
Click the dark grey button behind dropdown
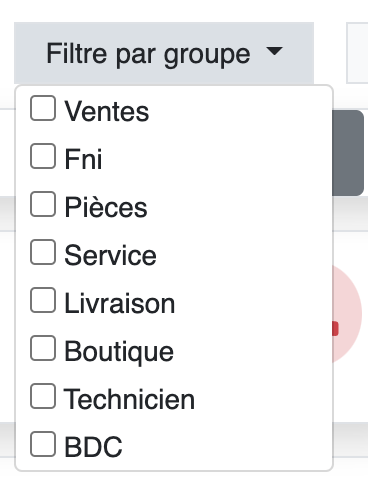[348, 153]
